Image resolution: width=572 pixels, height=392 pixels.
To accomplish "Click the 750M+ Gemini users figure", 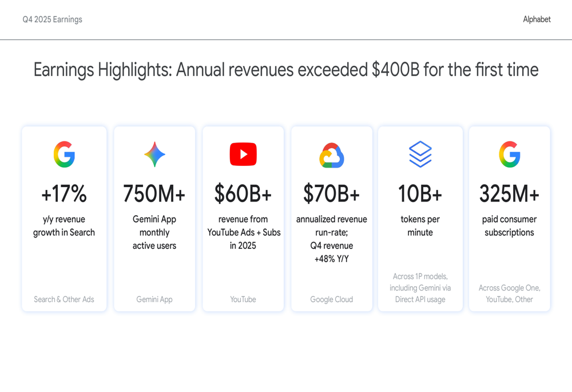I will (x=153, y=195).
